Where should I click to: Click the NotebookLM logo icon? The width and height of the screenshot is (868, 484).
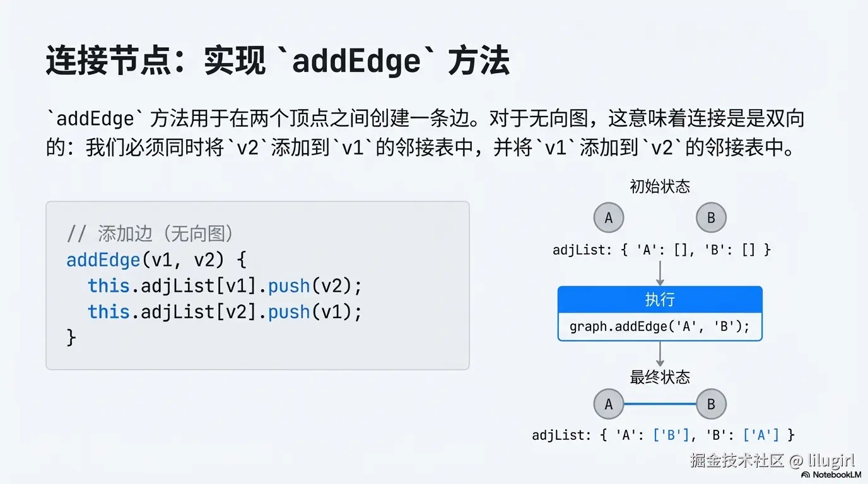tap(806, 474)
